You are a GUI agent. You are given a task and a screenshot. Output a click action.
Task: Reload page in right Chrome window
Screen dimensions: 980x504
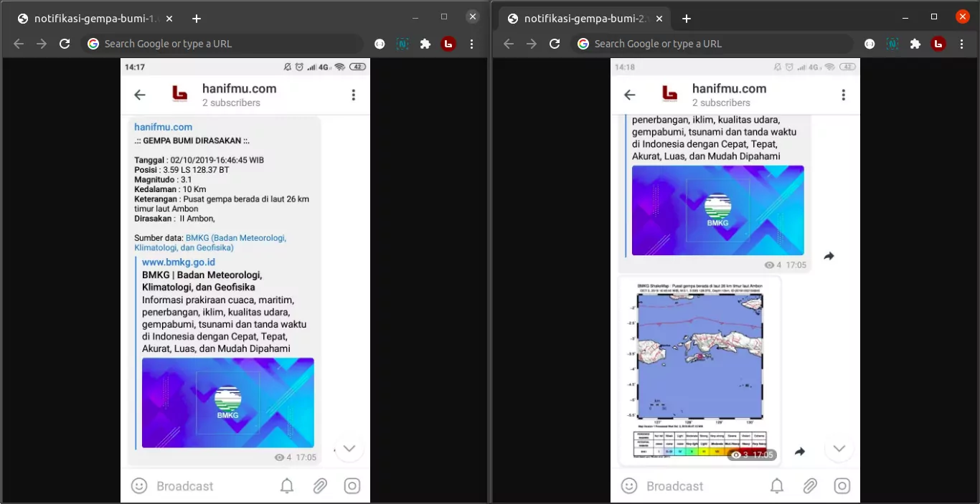[555, 44]
